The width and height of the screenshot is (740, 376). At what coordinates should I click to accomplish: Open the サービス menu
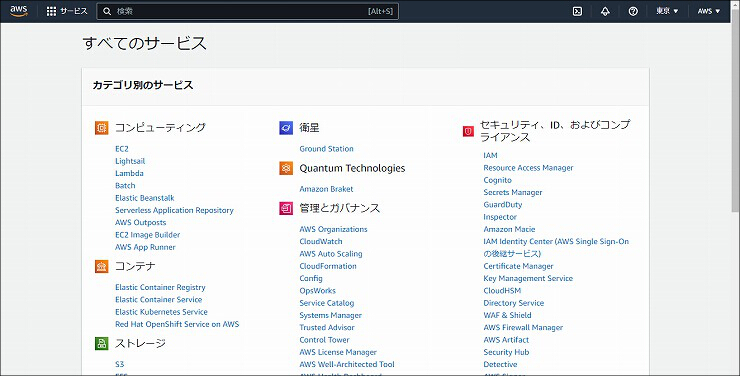coord(74,11)
